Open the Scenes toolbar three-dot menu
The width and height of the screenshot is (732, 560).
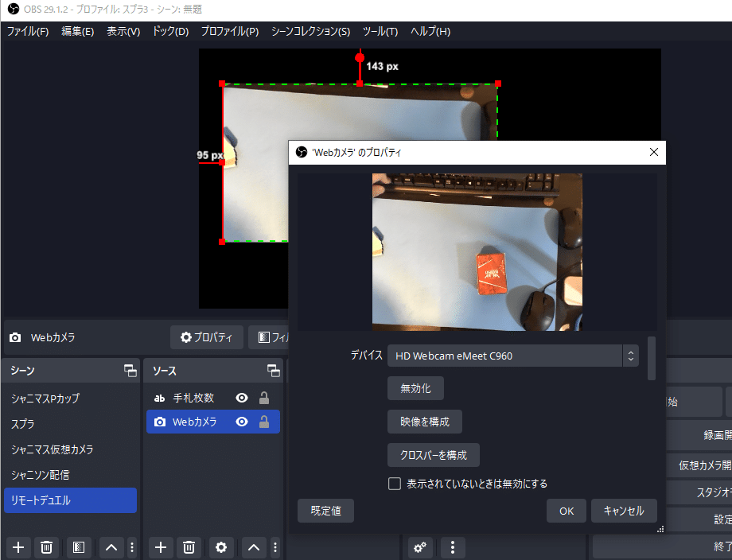(132, 547)
